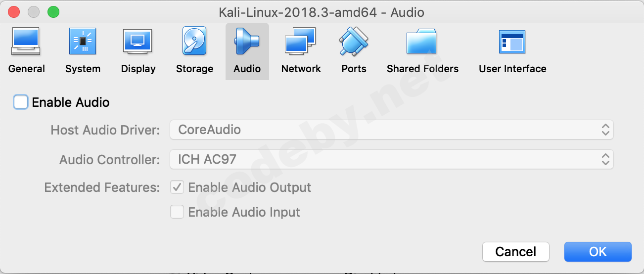Confirm settings with the OK button
This screenshot has height=274, width=644.
[x=598, y=252]
